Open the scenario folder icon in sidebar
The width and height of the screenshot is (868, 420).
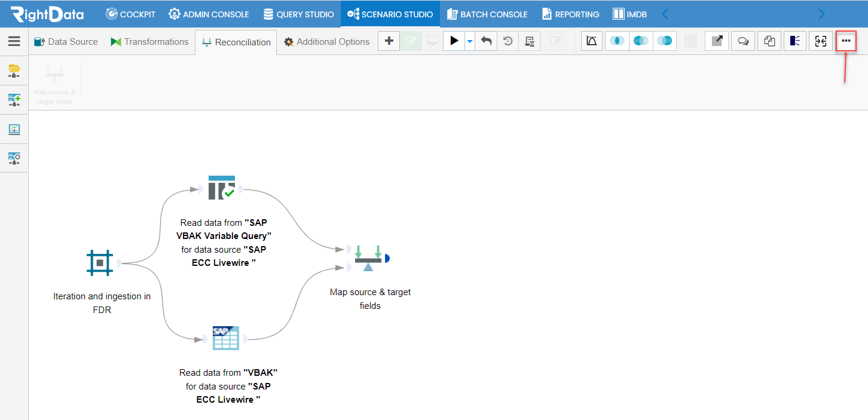(14, 71)
